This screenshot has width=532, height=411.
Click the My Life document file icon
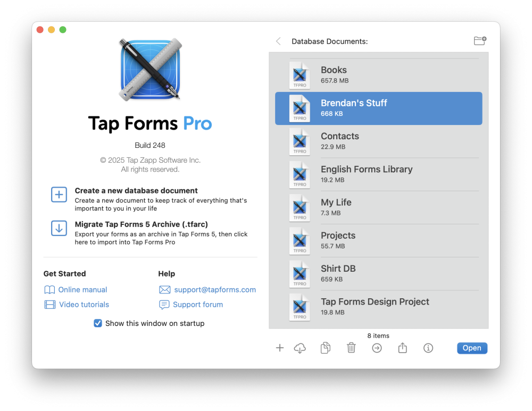click(300, 207)
